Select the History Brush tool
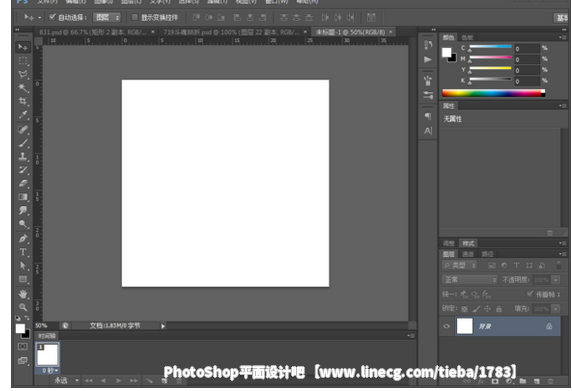The height and width of the screenshot is (391, 572). (23, 170)
